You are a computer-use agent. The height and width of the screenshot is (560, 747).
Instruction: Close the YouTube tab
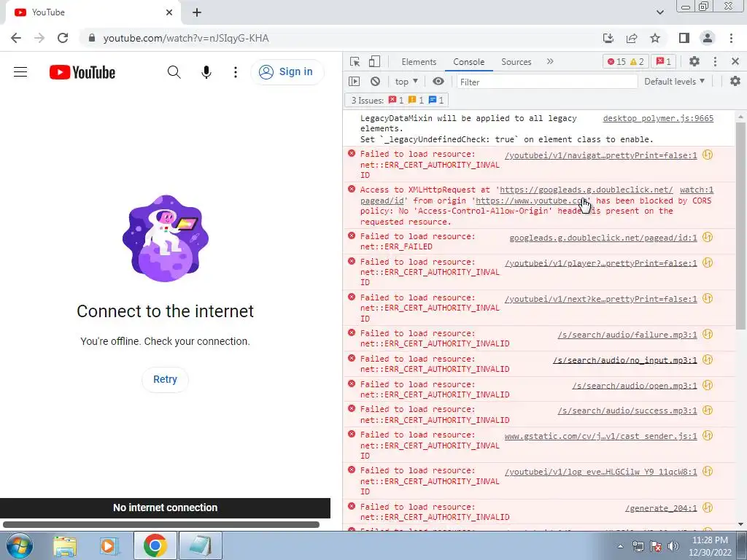click(x=169, y=12)
